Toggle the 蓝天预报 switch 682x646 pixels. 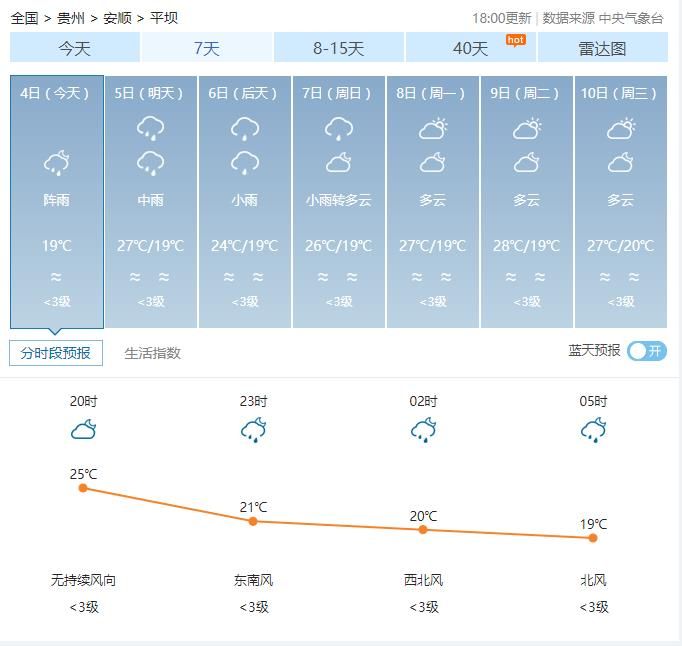(x=647, y=351)
